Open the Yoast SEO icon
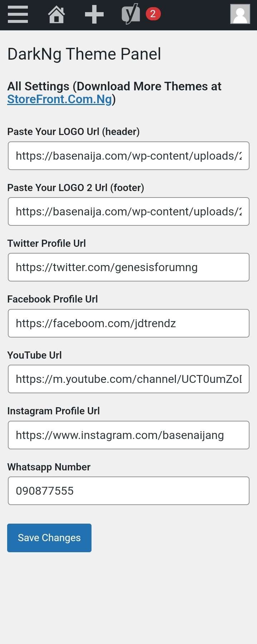 pos(130,14)
